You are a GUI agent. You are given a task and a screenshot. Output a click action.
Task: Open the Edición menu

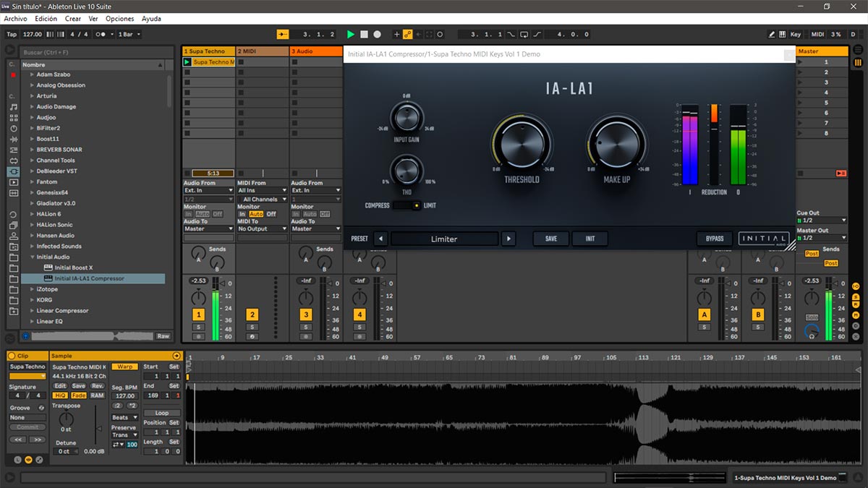pyautogui.click(x=46, y=19)
